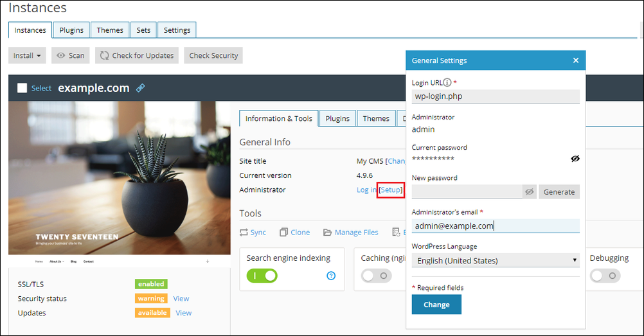The width and height of the screenshot is (644, 336).
Task: Open the Install dropdown button
Action: [27, 56]
